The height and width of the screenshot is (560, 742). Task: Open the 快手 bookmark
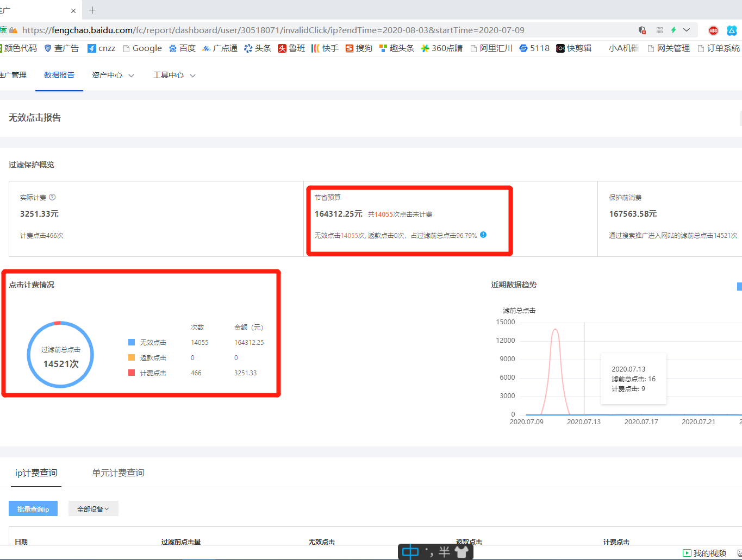point(325,48)
